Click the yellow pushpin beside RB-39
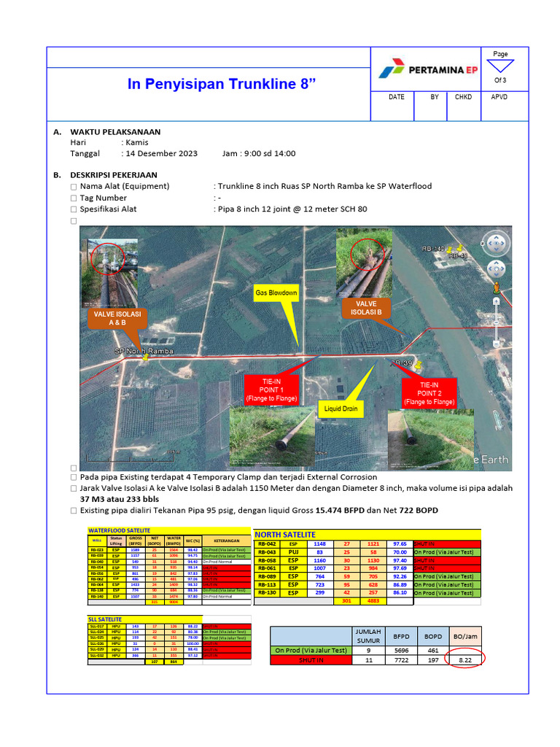 pos(418,365)
